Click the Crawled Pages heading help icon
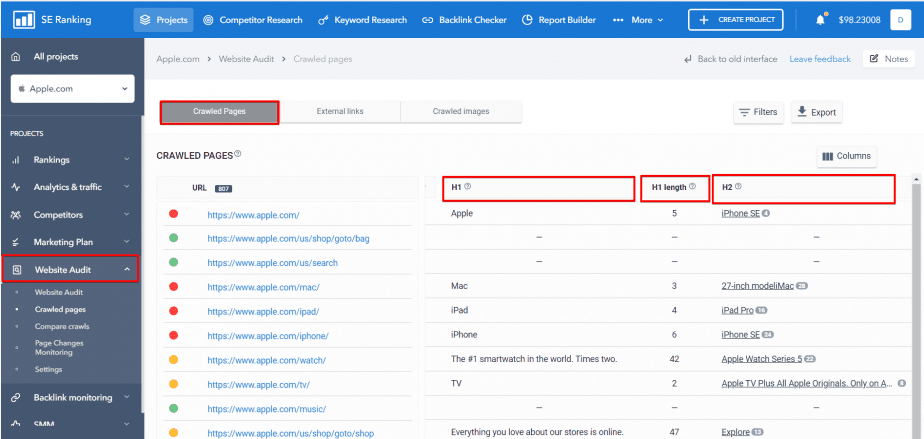The image size is (924, 439). (x=237, y=154)
